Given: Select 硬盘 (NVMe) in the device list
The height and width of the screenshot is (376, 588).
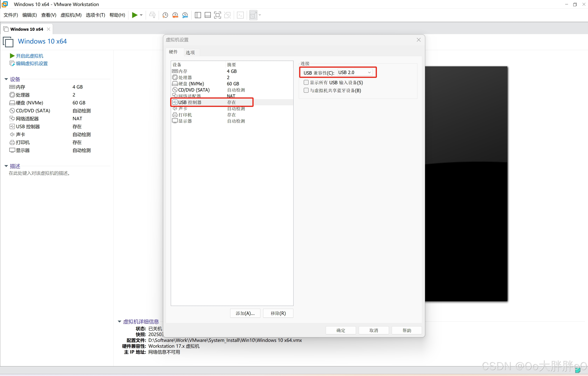Looking at the screenshot, I should pos(191,84).
